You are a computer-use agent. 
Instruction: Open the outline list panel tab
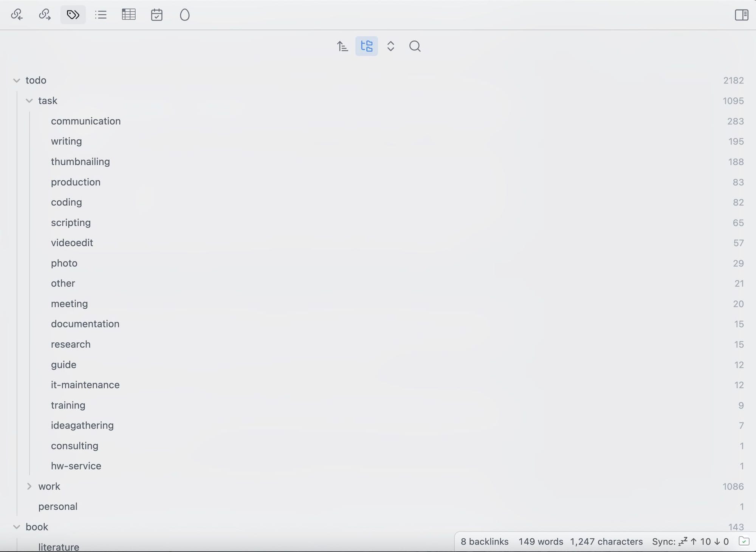click(x=101, y=15)
